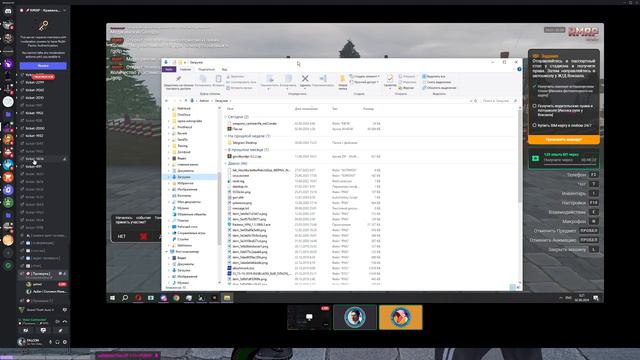Open Explorer help question-mark icon
The height and width of the screenshot is (360, 640).
pyautogui.click(x=519, y=69)
